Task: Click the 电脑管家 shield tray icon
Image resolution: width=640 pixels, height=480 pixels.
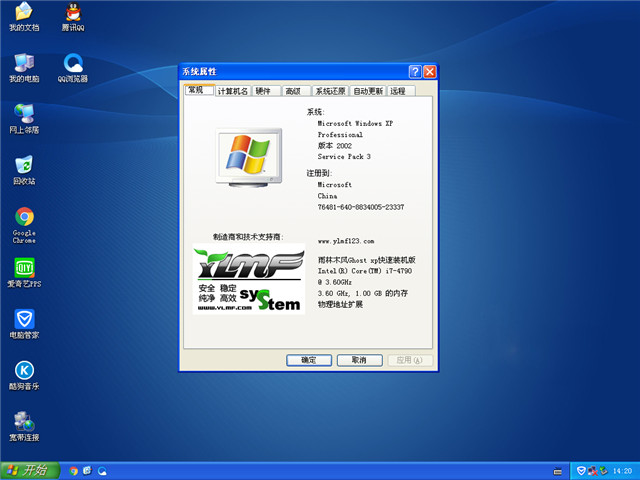Action: click(581, 471)
